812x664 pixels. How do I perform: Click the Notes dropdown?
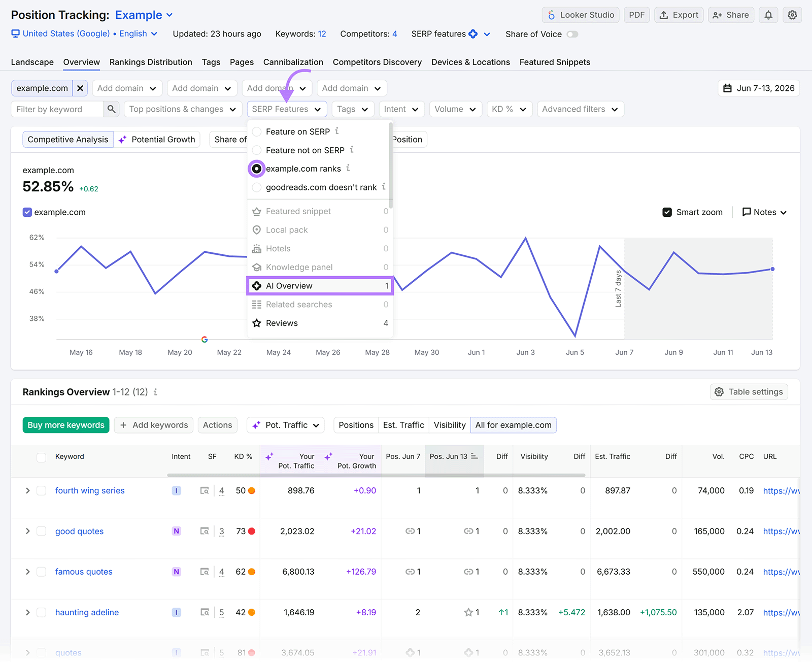pyautogui.click(x=764, y=212)
